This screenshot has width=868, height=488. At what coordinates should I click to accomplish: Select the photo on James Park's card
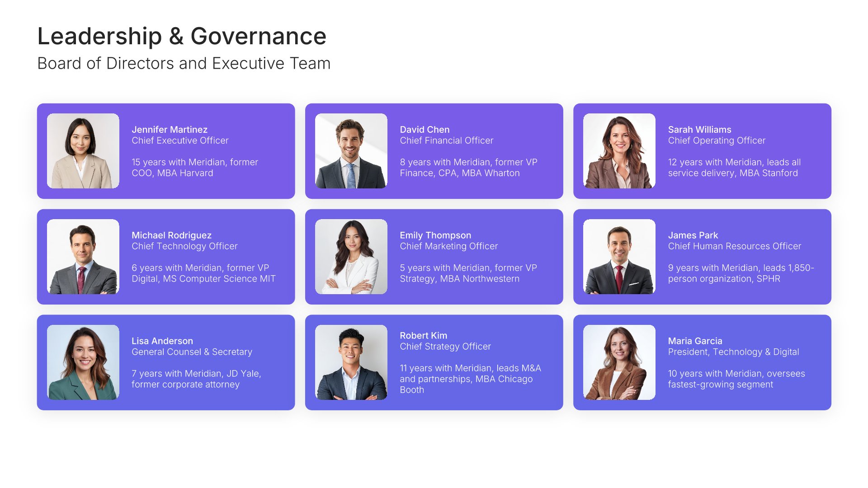[x=619, y=257]
